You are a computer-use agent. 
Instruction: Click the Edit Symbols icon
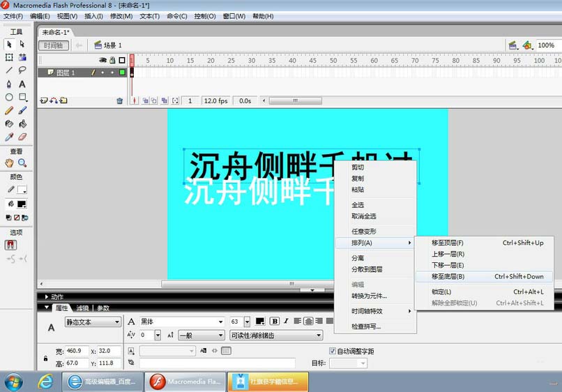coord(527,45)
